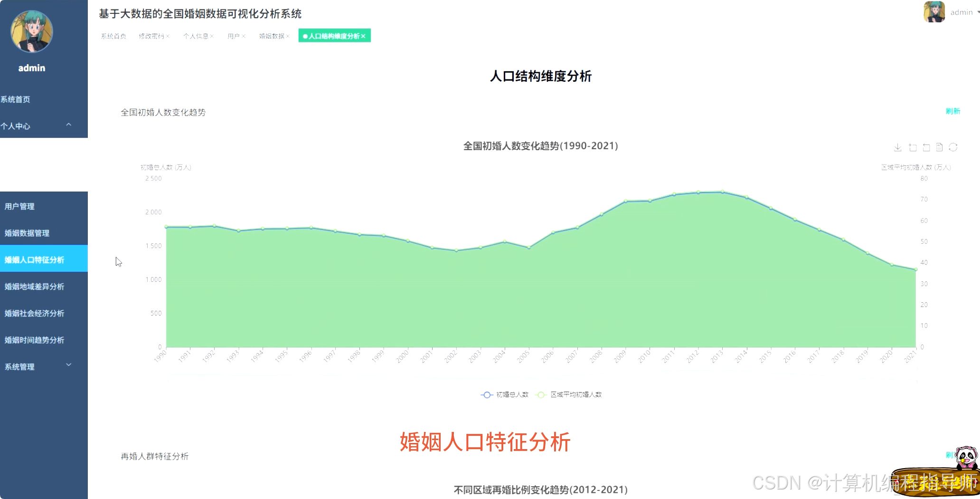
Task: Click the 不同区域再婚比例变化趋势(2012-2021) title
Action: point(540,490)
